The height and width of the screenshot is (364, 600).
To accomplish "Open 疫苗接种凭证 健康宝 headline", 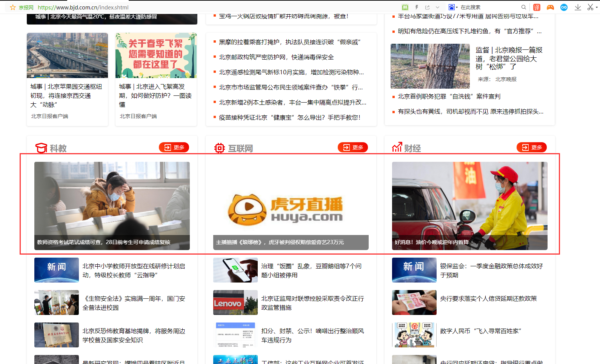I will [290, 117].
